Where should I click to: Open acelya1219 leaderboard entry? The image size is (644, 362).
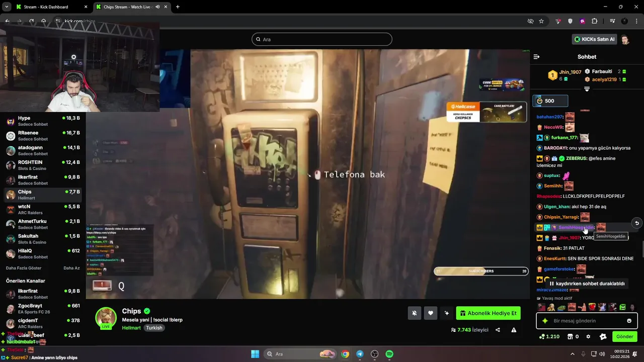(x=605, y=79)
